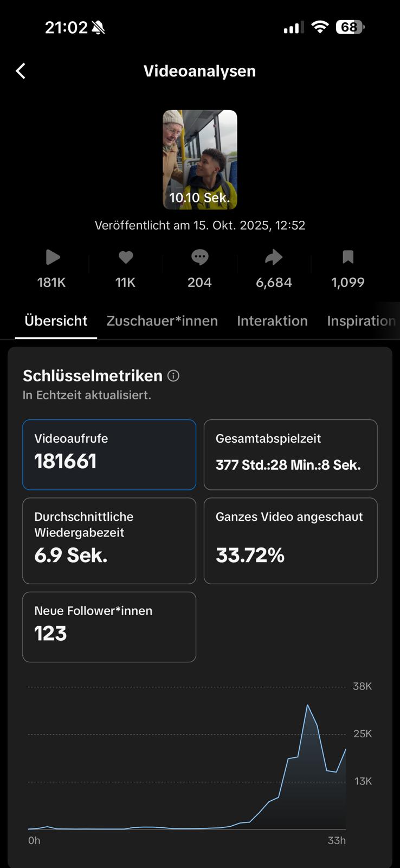Tap the battery indicator showing 68
The height and width of the screenshot is (868, 400).
[x=350, y=27]
